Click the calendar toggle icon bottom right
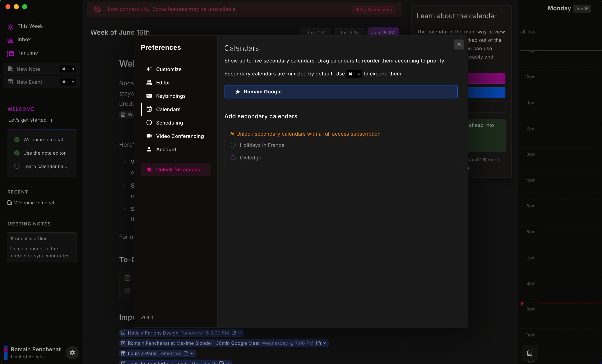 pos(529,353)
